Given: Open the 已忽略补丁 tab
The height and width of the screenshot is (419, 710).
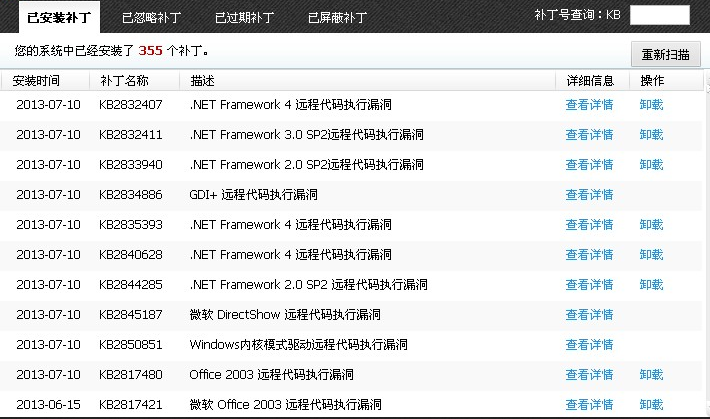Looking at the screenshot, I should pos(152,18).
